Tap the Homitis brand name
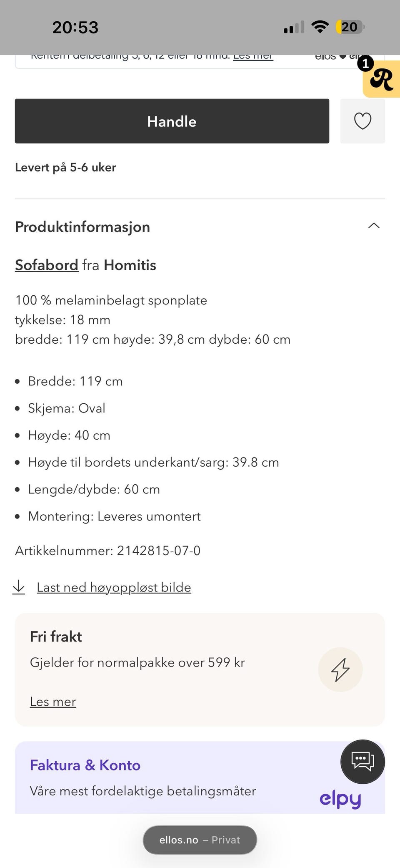Image resolution: width=400 pixels, height=868 pixels. [x=130, y=265]
